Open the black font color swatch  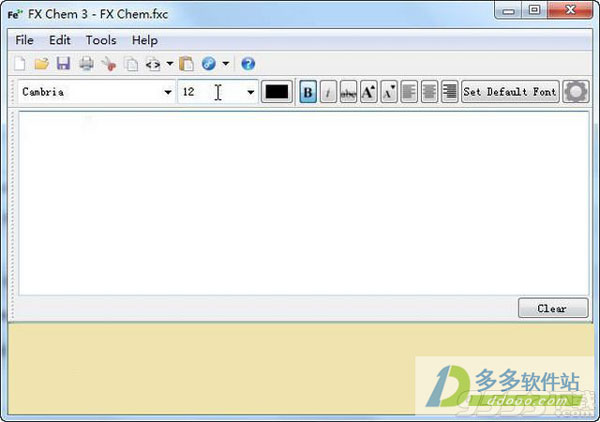(x=277, y=92)
